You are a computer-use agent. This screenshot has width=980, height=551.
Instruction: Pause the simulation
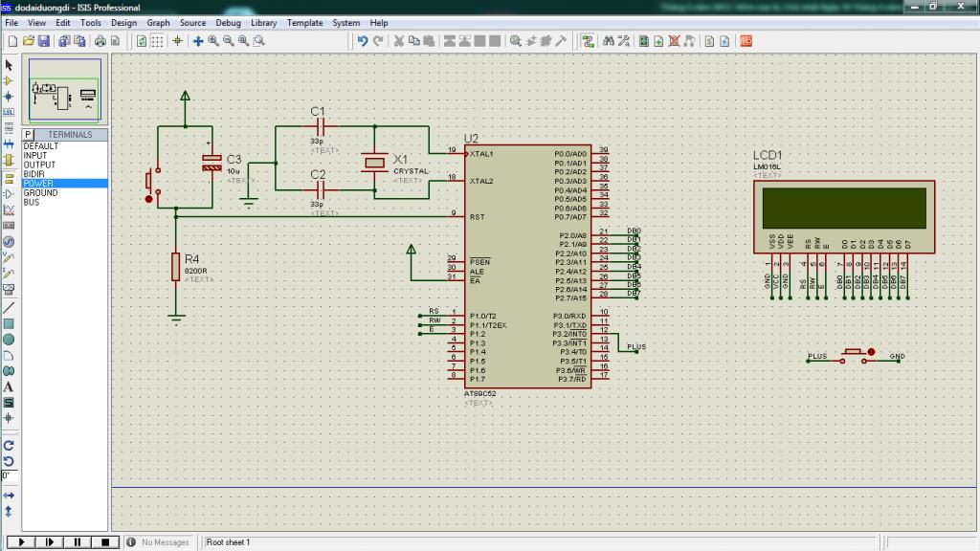77,542
